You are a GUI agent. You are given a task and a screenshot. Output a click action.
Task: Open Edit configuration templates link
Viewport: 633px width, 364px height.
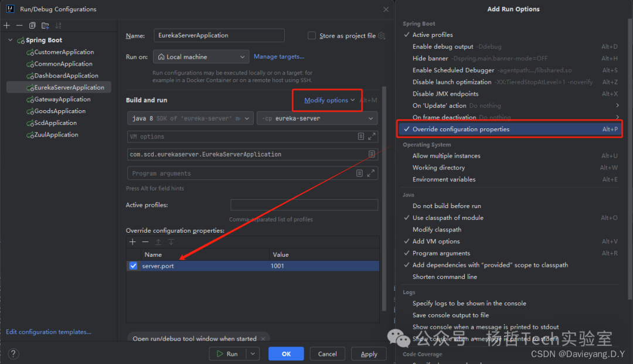pyautogui.click(x=49, y=332)
